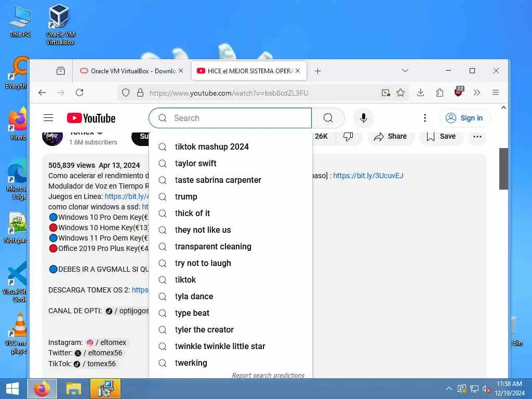Open the eltomex Instagram link
Viewport: 532px width, 399px height.
(x=107, y=342)
